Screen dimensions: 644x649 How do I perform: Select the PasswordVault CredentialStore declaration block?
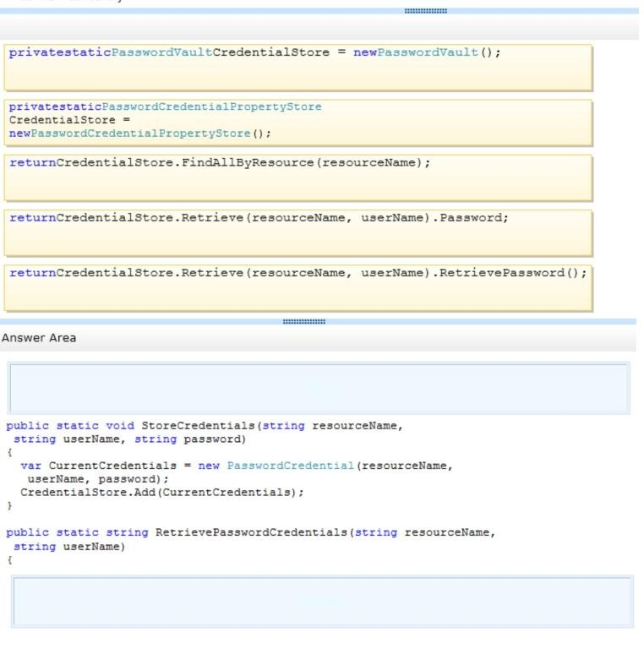tap(298, 68)
